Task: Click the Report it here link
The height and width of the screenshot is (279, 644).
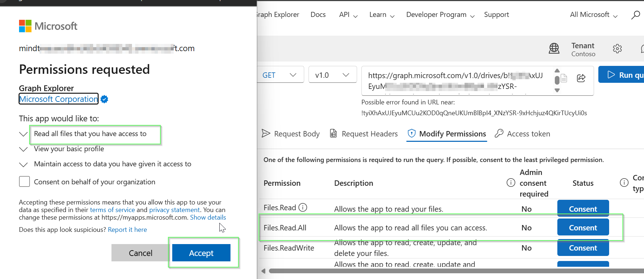Action: click(x=127, y=230)
